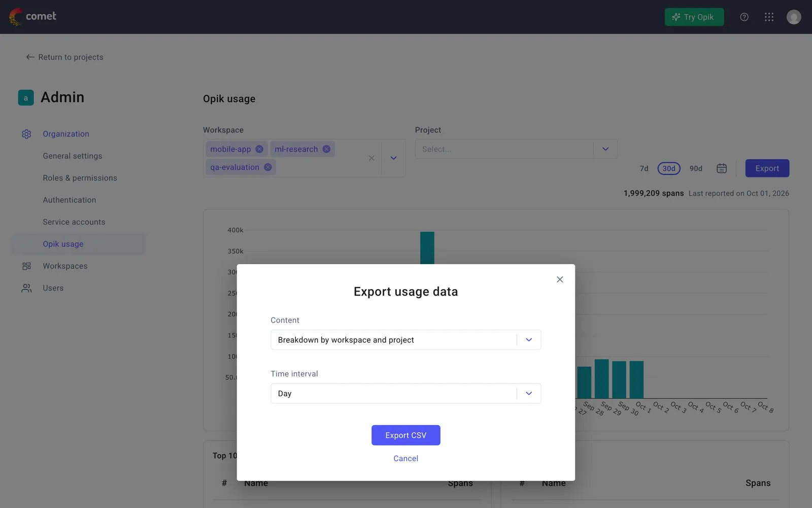Viewport: 812px width, 508px height.
Task: Open the Time interval dropdown
Action: 406,393
